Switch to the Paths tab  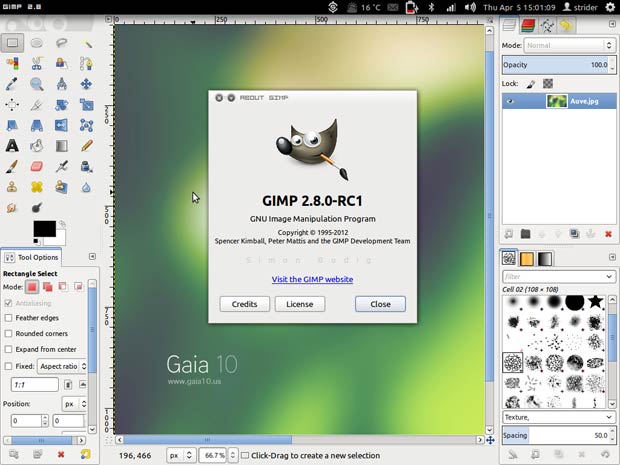click(x=547, y=26)
